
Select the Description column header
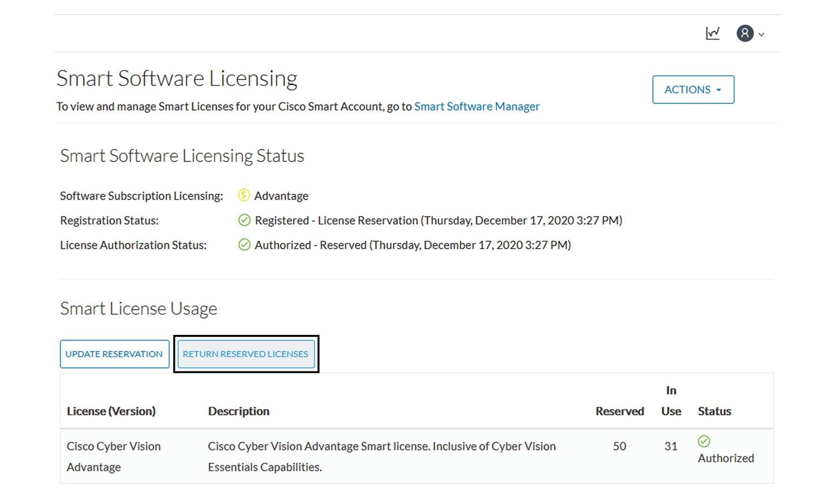238,411
